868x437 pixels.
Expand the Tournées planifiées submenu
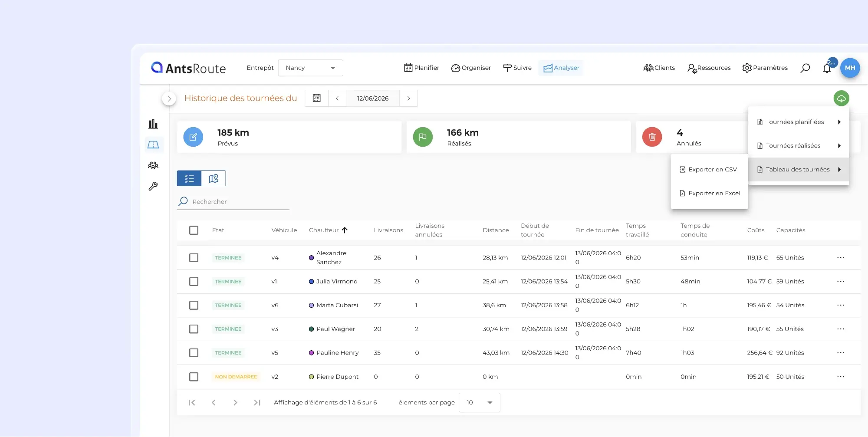coord(799,122)
